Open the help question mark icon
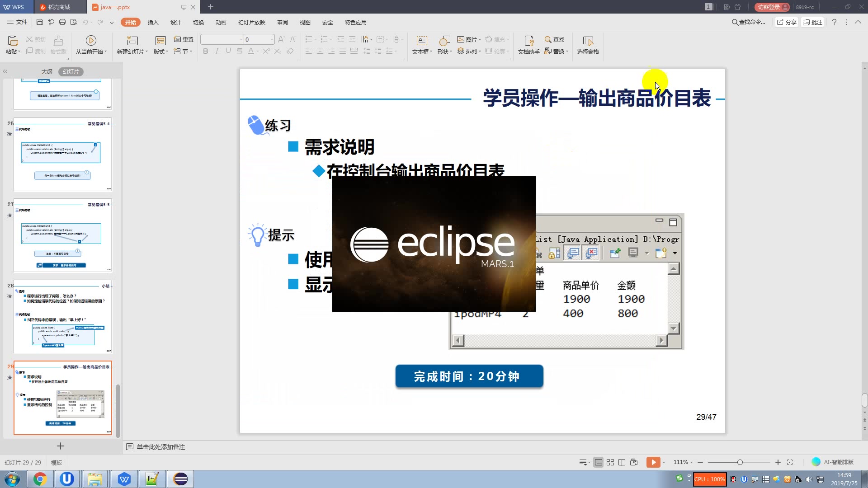 834,22
